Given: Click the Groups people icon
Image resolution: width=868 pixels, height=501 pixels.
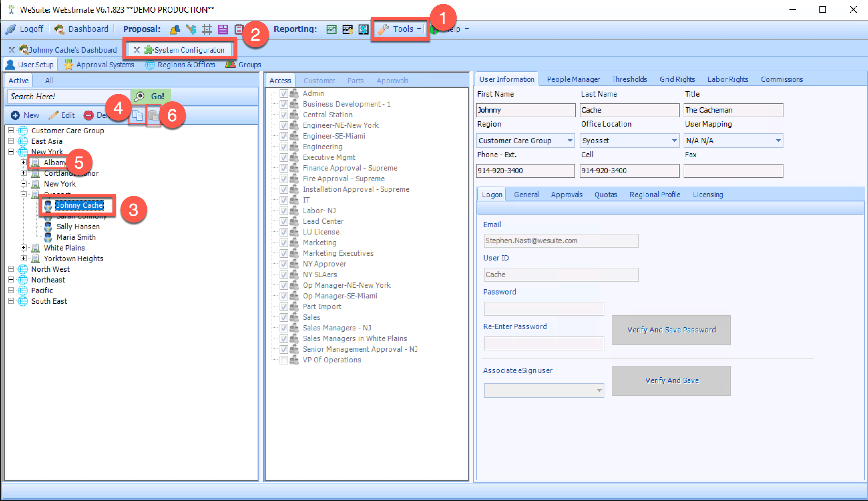Looking at the screenshot, I should coord(230,65).
